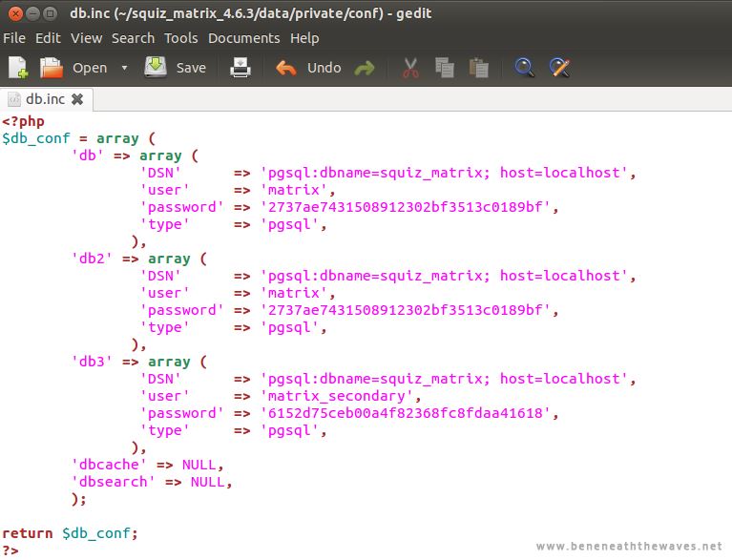Screen dimensions: 732x560
Task: Close the db.inc tab with its X
Action: pos(77,99)
